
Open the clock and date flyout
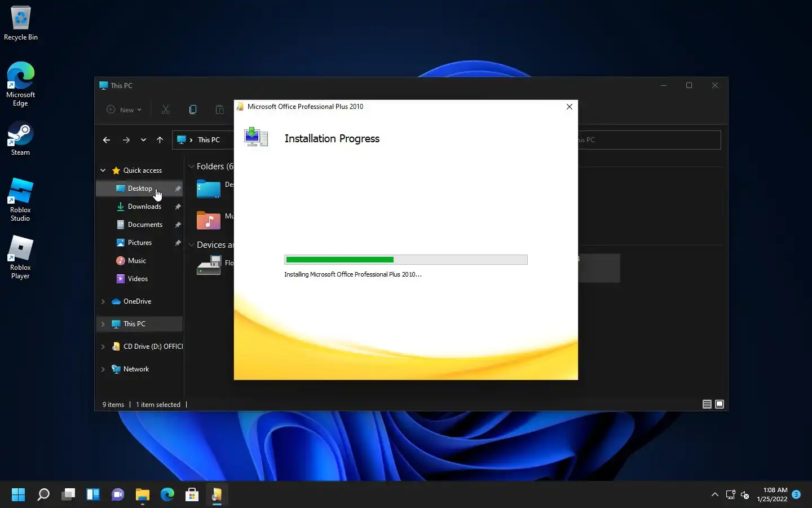pyautogui.click(x=772, y=494)
